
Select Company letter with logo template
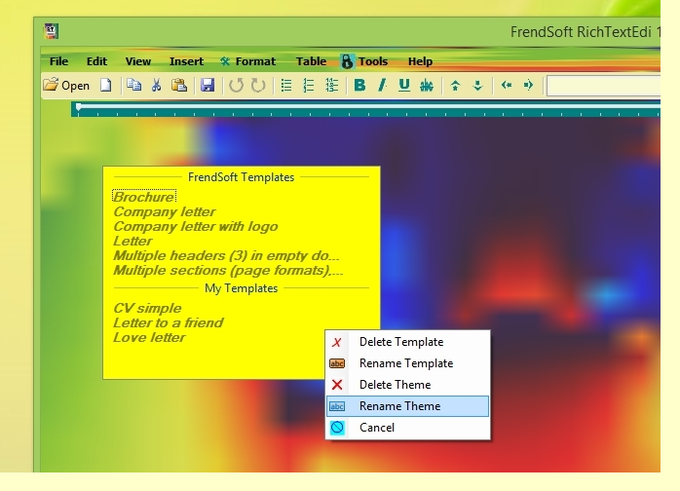coord(195,226)
